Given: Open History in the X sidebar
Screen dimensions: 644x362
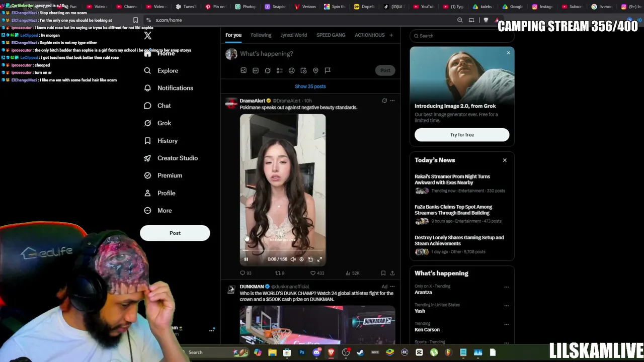Looking at the screenshot, I should pos(161,141).
